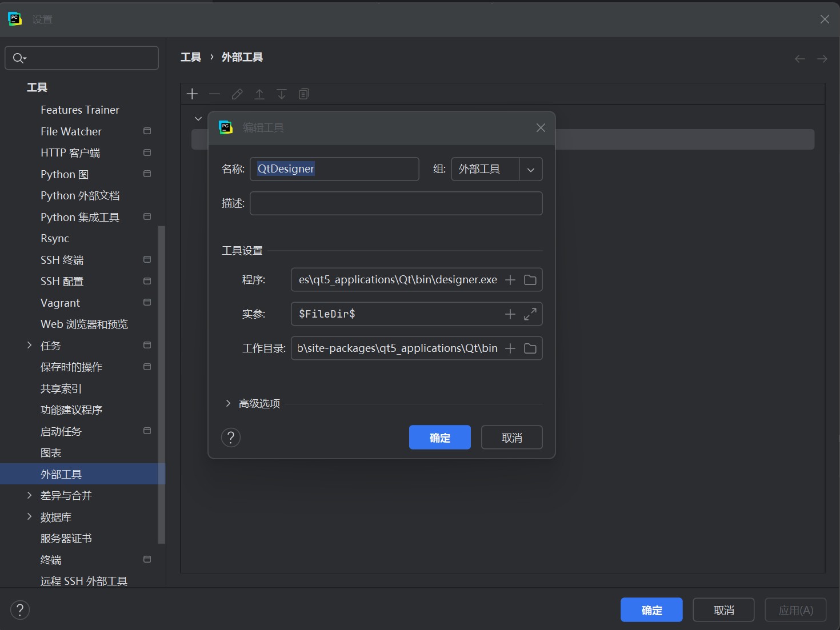Expand the 高级选项 section
The width and height of the screenshot is (840, 630).
click(252, 403)
